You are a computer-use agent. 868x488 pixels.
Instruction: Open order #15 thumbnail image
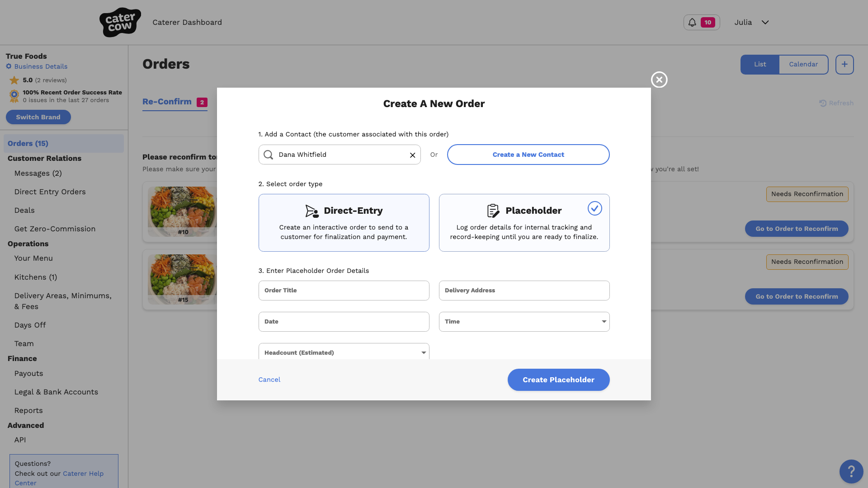click(x=182, y=279)
